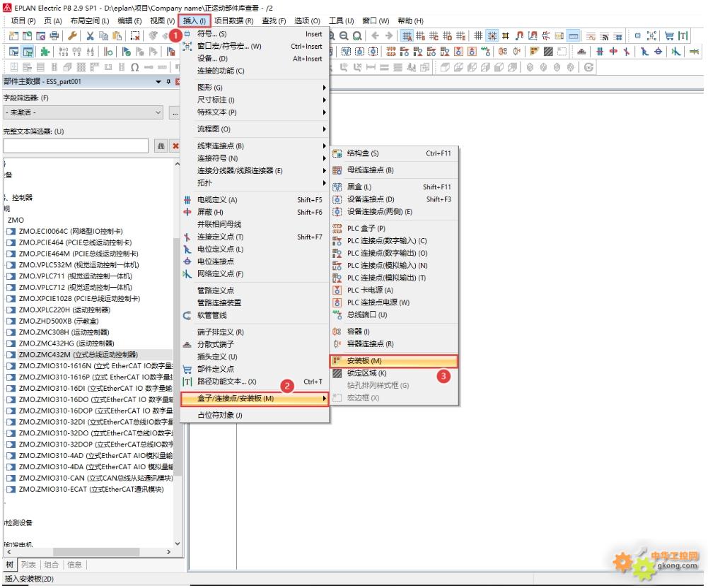Viewport: 708px width, 588px height.
Task: Open the field filter dropdown
Action: [x=158, y=112]
